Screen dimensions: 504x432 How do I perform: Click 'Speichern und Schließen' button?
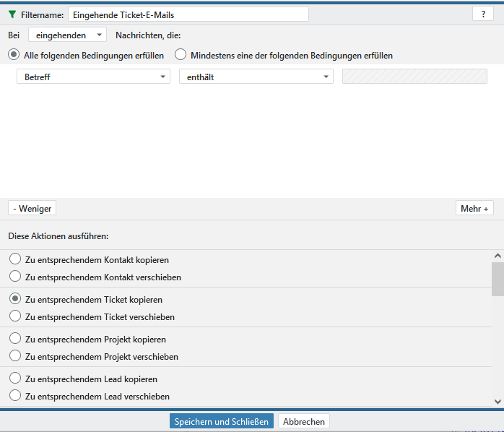pyautogui.click(x=222, y=421)
